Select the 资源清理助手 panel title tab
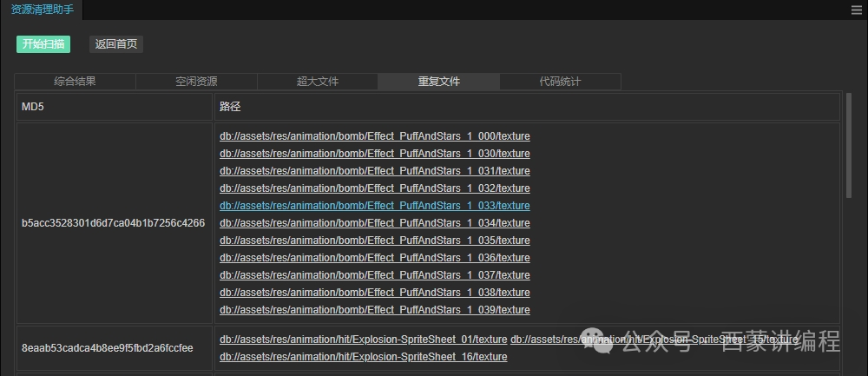Viewport: 868px width, 376px height. tap(42, 10)
